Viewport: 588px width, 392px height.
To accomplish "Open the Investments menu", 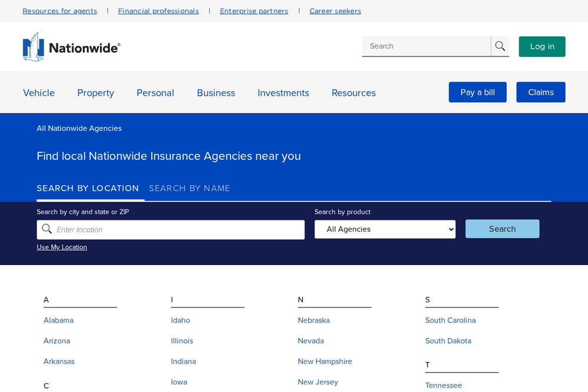I will pyautogui.click(x=283, y=93).
